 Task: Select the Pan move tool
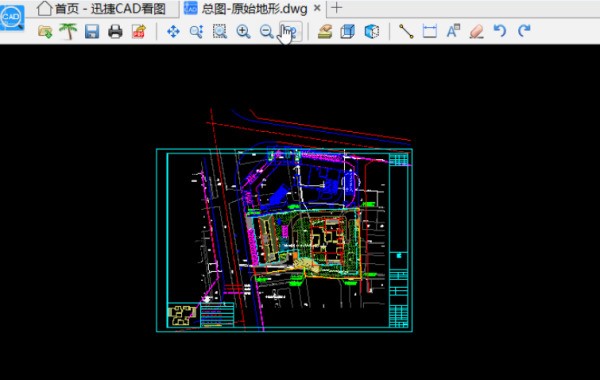click(173, 31)
